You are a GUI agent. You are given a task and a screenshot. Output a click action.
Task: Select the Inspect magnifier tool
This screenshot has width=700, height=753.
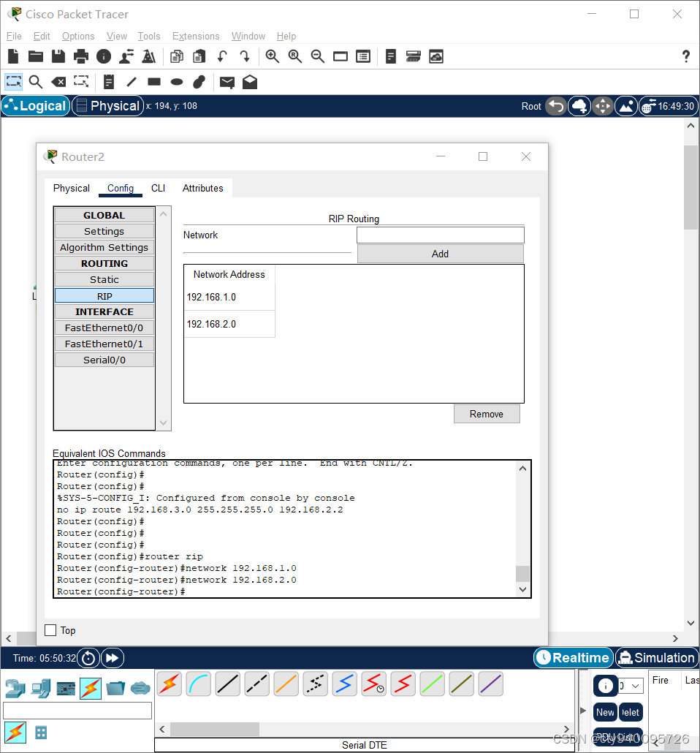[36, 82]
